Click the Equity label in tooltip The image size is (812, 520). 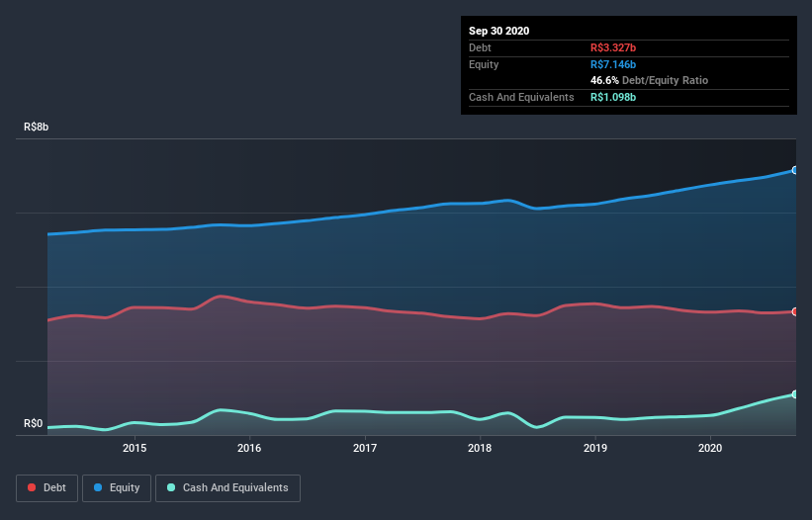[484, 64]
